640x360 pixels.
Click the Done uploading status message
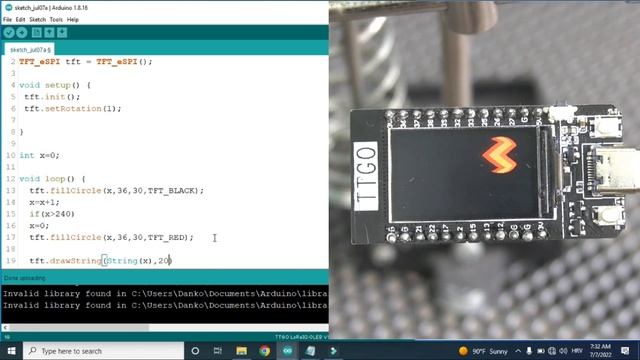point(24,278)
